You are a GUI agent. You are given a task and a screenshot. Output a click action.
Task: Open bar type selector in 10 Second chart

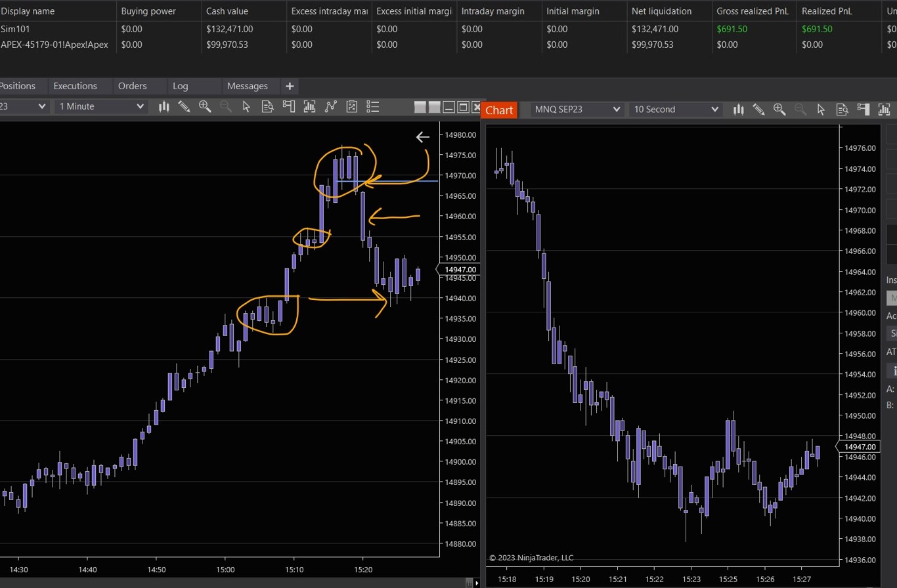(x=739, y=110)
